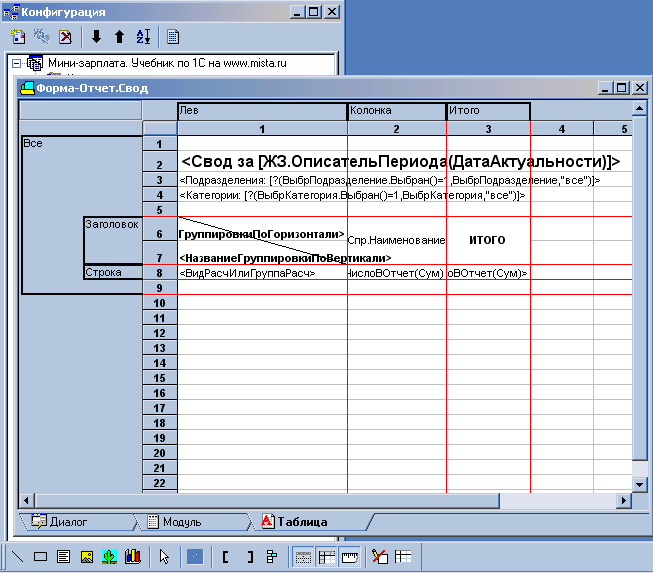The image size is (653, 573).
Task: Select column header 3
Action: click(x=489, y=129)
